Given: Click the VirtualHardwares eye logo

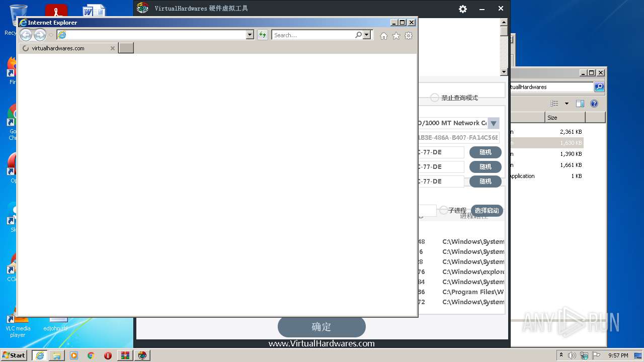Looking at the screenshot, I should [143, 8].
